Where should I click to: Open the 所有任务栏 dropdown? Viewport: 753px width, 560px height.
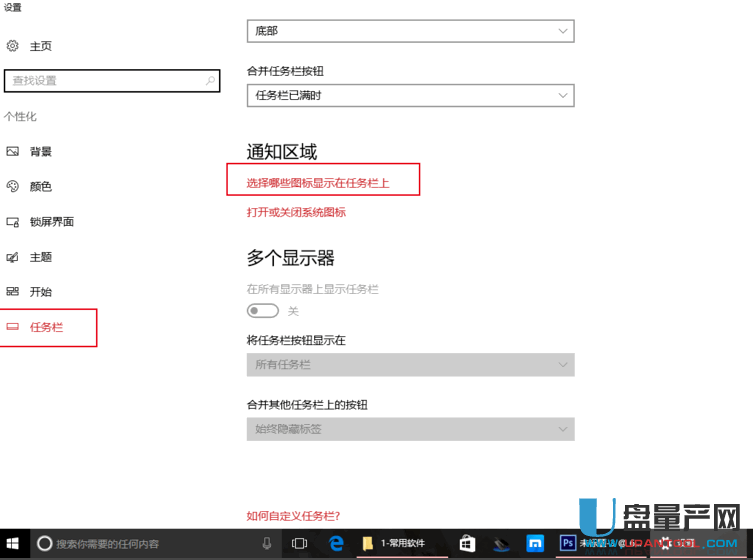click(410, 365)
